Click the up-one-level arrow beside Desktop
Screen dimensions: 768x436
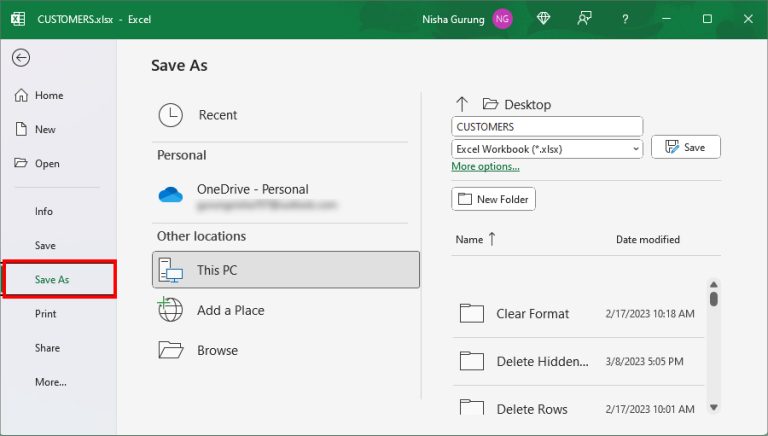click(x=462, y=104)
